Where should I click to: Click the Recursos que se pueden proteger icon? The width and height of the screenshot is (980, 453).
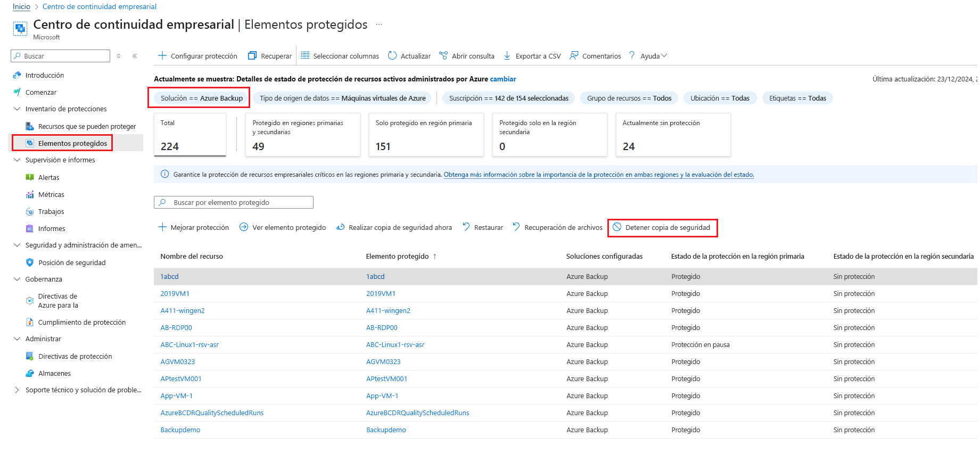(30, 126)
